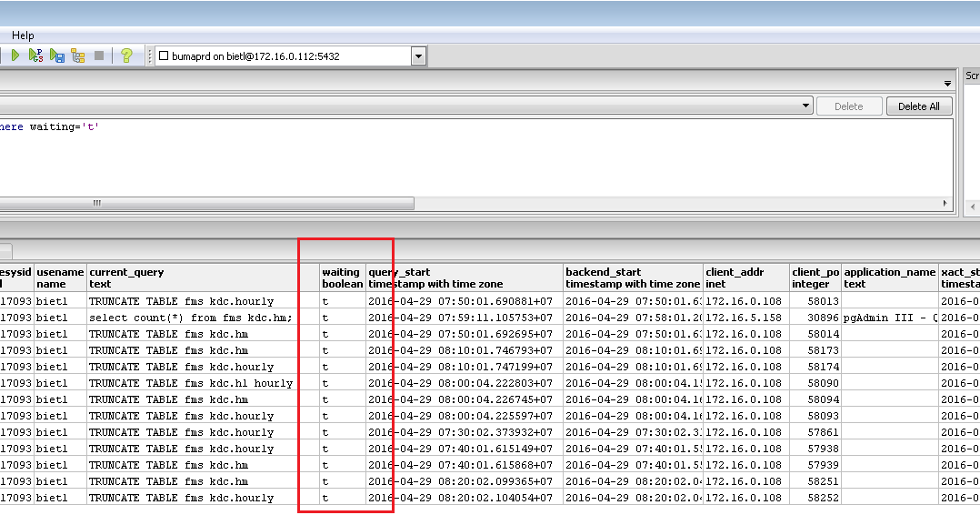
Task: Expand the previous queries dropdown arrow
Action: pos(806,106)
